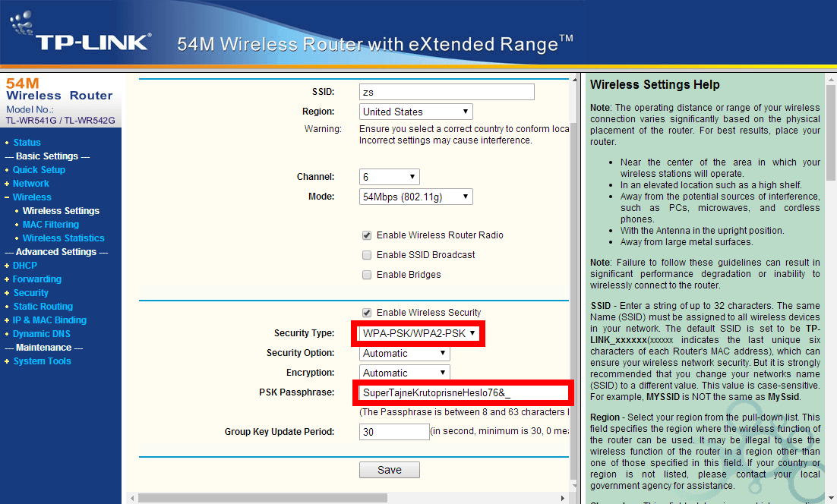
Task: Collapse the Wireless menu minus sign
Action: tap(7, 197)
